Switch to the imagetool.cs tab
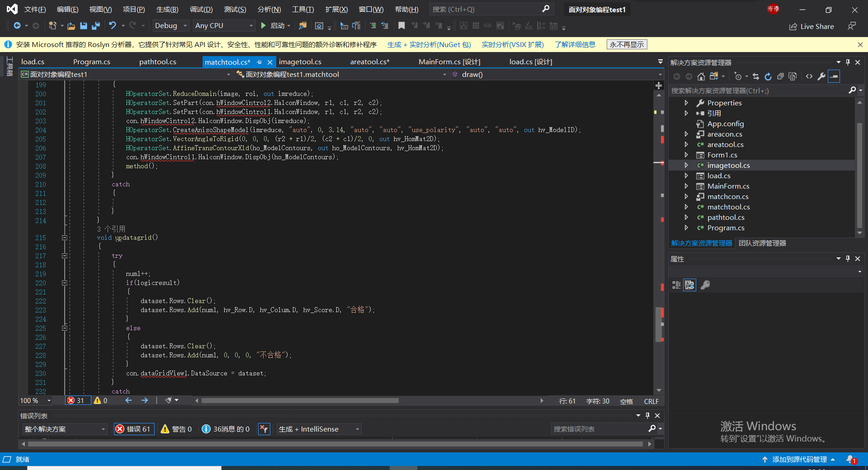This screenshot has height=470, width=868. point(300,62)
